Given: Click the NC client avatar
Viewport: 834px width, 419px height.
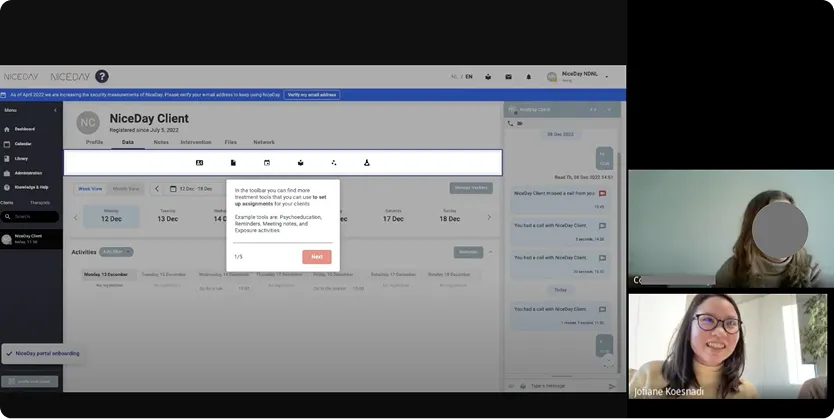Looking at the screenshot, I should pos(88,123).
